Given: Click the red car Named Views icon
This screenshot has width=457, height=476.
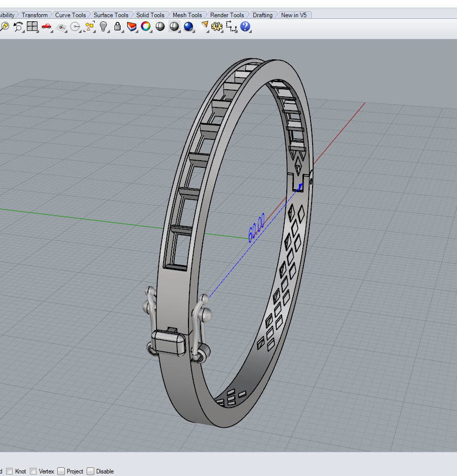Looking at the screenshot, I should coord(47,26).
